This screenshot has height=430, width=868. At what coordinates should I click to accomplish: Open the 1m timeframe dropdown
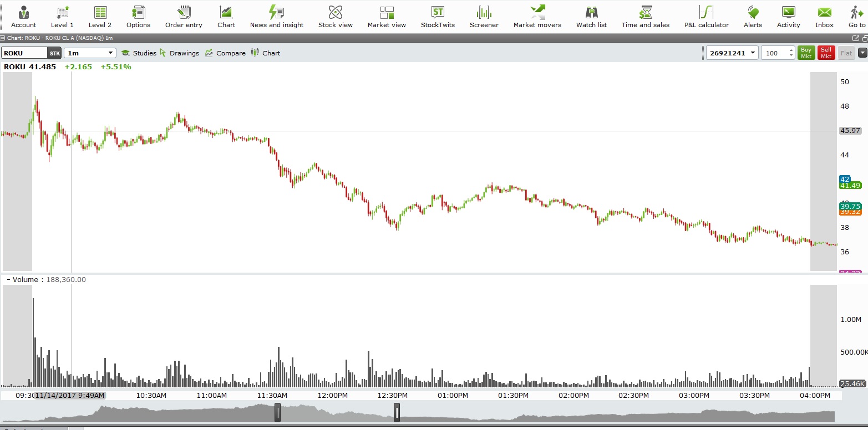click(x=90, y=53)
